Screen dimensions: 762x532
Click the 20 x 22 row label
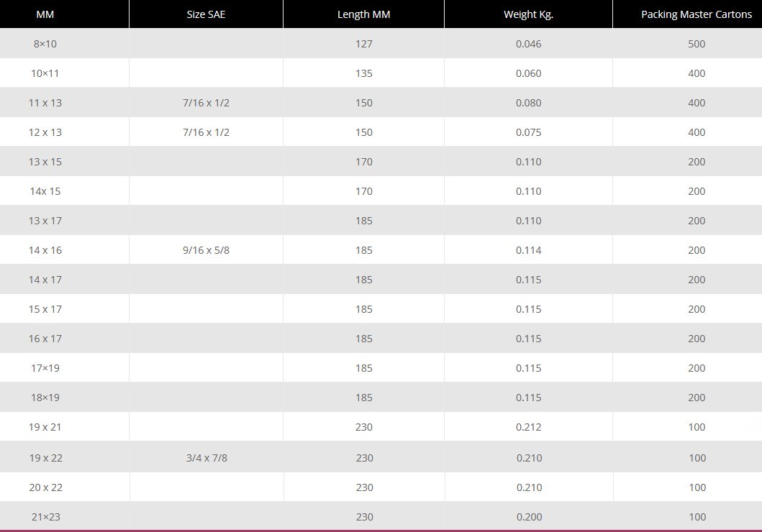point(45,487)
